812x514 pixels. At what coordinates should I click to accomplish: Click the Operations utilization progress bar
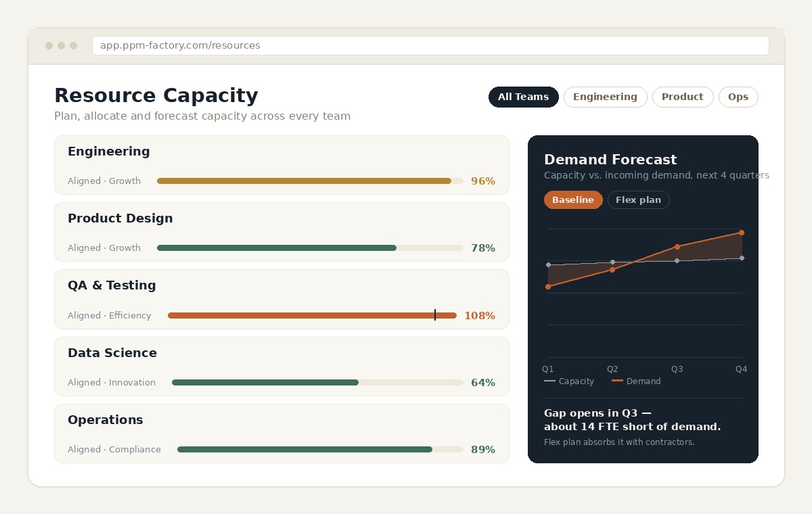(320, 449)
